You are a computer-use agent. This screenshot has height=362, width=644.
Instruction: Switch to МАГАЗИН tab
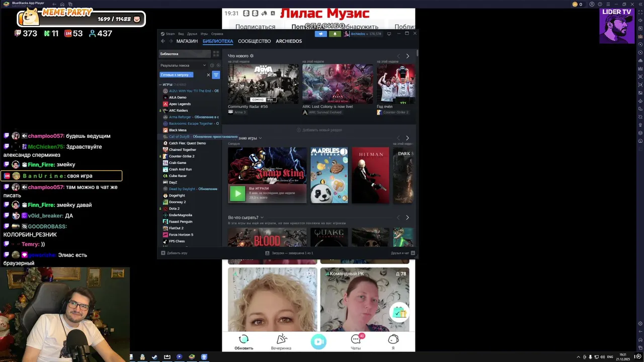(187, 41)
